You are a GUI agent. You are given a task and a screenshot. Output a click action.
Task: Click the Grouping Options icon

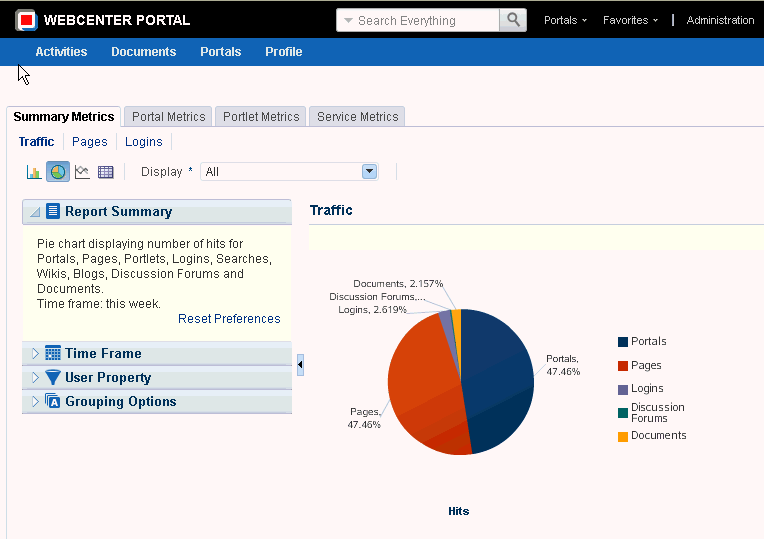coord(53,401)
